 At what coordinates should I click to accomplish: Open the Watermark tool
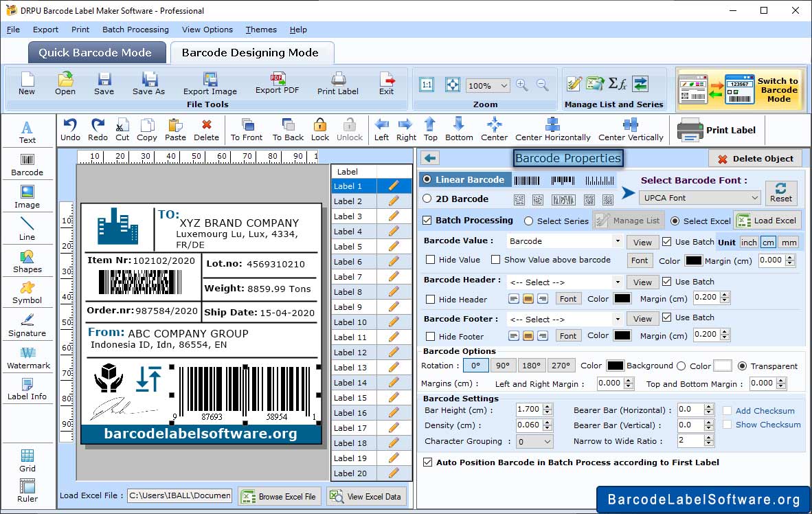[x=28, y=358]
